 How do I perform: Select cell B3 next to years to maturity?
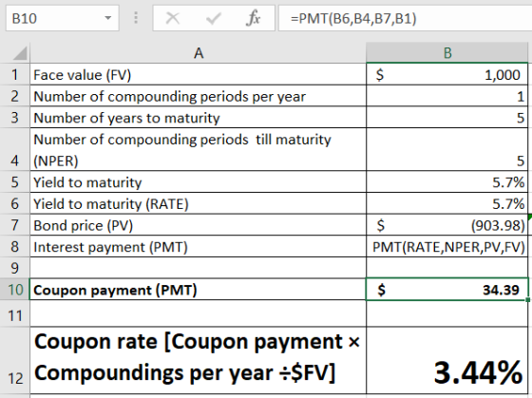[x=447, y=118]
